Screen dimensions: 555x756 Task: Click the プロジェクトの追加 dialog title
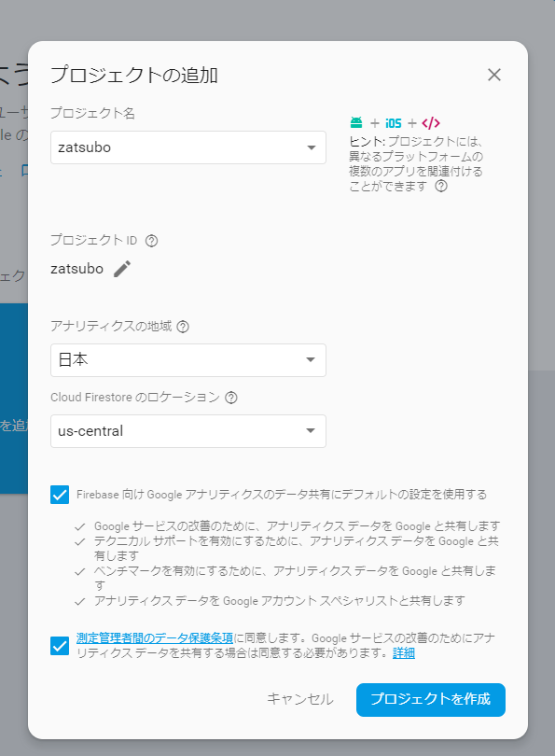pyautogui.click(x=134, y=76)
